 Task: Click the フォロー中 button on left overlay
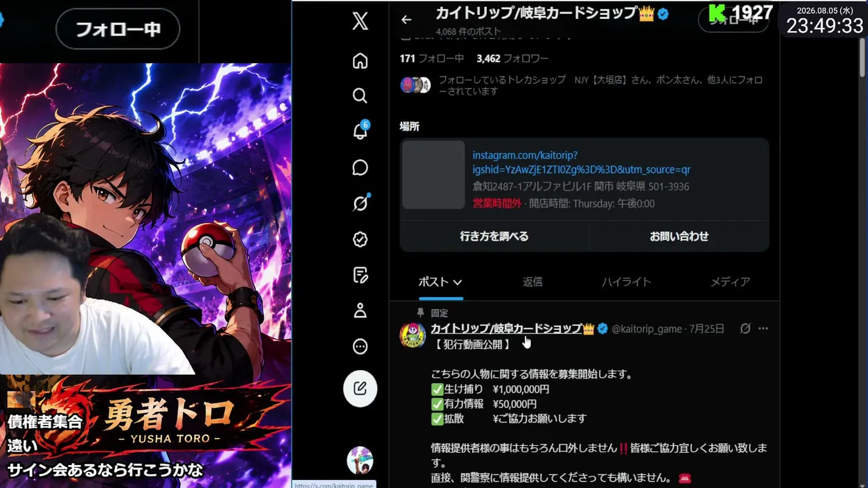point(118,29)
